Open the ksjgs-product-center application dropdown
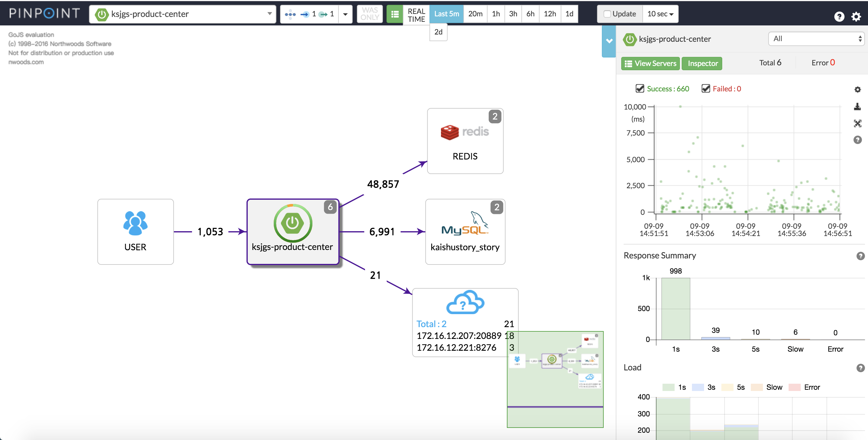 [x=182, y=14]
